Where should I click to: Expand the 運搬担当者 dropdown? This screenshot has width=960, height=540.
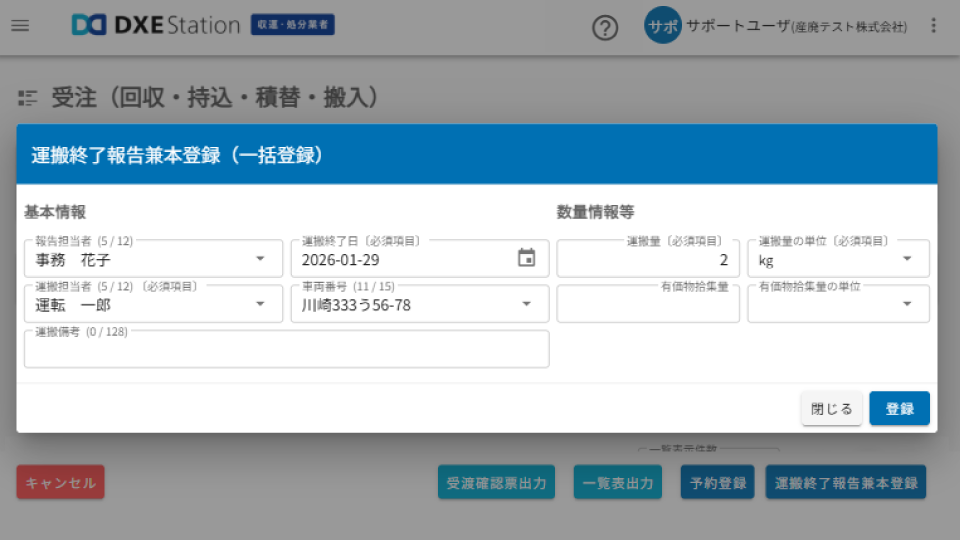click(260, 304)
